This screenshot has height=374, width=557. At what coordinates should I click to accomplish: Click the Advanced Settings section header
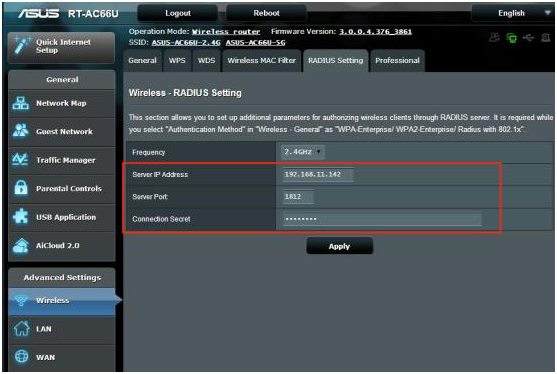pyautogui.click(x=62, y=277)
